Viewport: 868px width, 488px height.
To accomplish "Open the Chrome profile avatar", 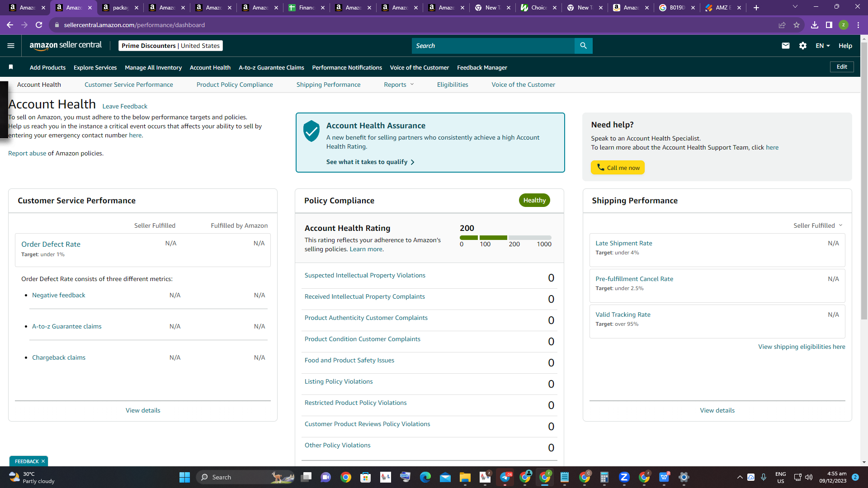I will point(844,25).
